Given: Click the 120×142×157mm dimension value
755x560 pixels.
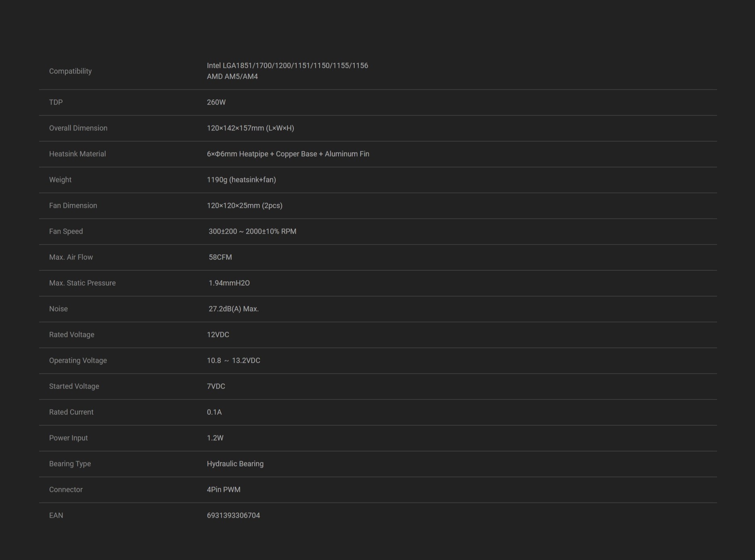Looking at the screenshot, I should point(250,128).
